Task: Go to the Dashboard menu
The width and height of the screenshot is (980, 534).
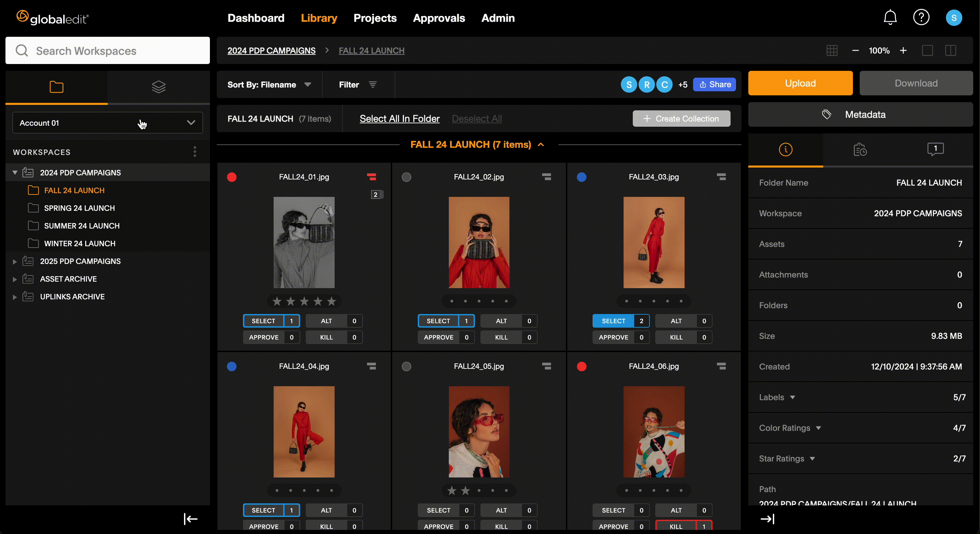Action: (x=256, y=18)
